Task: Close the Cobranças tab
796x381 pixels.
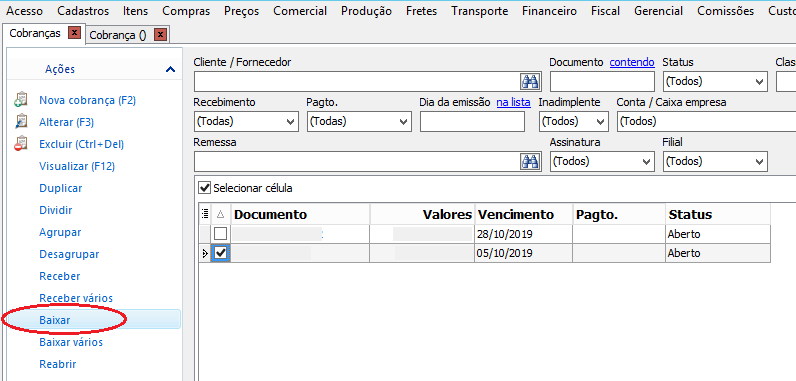Action: click(x=75, y=33)
